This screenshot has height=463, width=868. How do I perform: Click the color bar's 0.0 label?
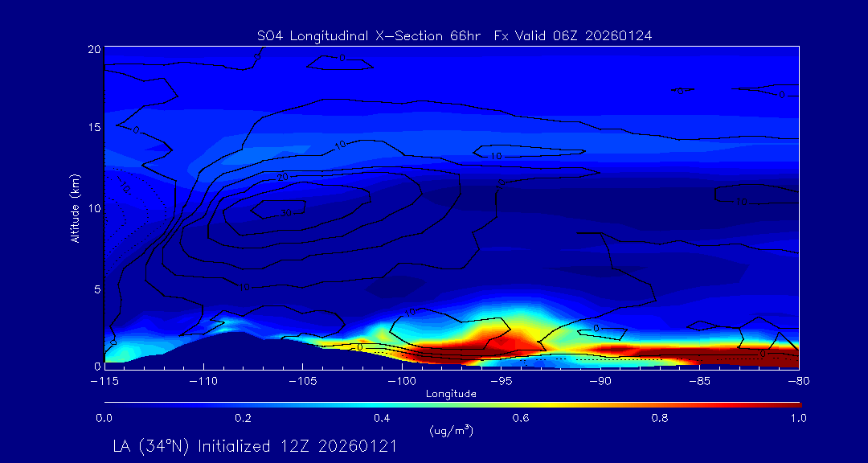[x=104, y=418]
